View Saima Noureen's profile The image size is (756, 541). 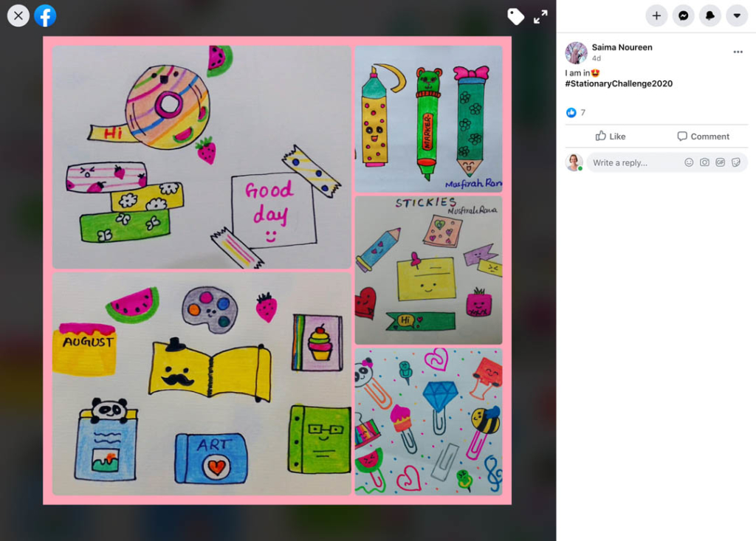622,46
